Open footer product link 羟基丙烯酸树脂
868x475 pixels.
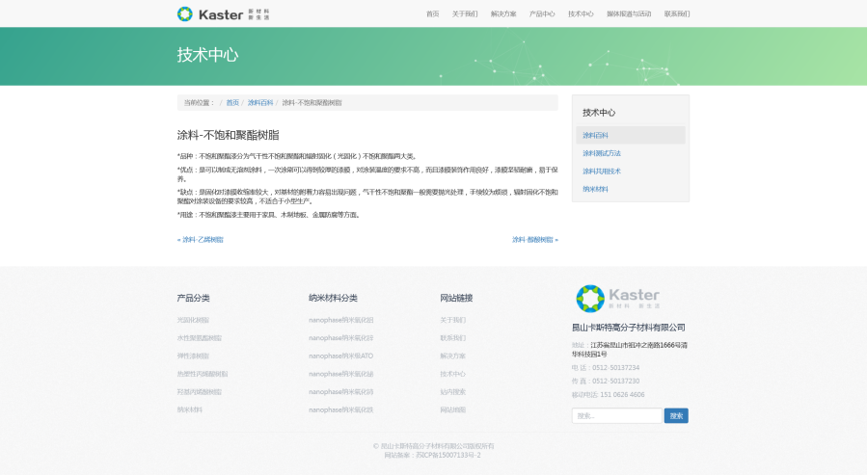pos(200,392)
